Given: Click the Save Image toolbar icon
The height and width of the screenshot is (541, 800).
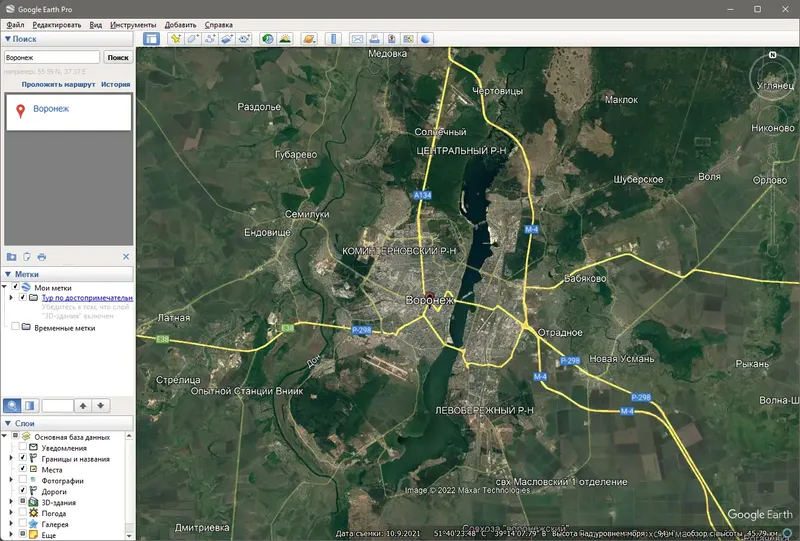Looking at the screenshot, I should pyautogui.click(x=391, y=39).
